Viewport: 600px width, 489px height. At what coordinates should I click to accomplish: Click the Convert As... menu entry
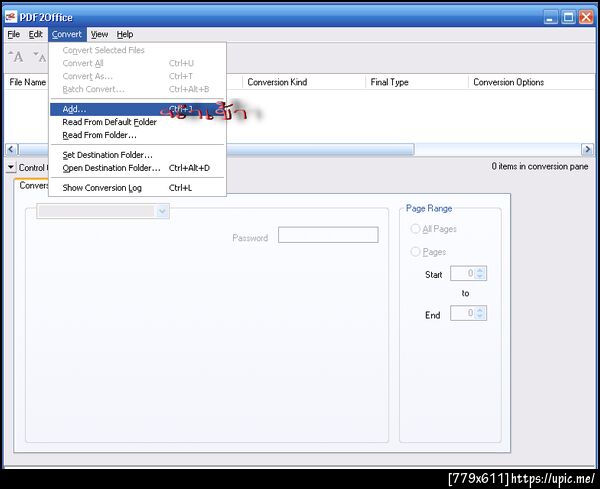[137, 76]
